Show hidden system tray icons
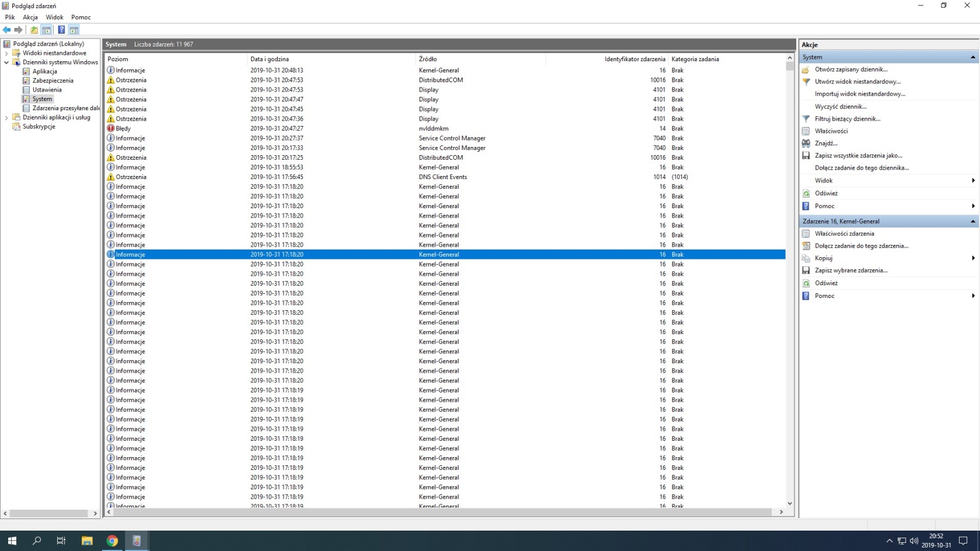This screenshot has height=551, width=980. point(889,541)
